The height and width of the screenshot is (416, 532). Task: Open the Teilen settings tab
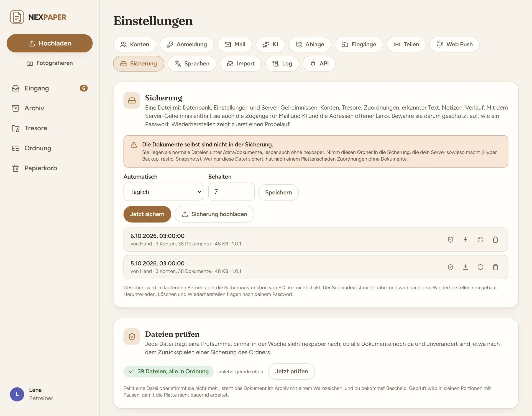point(406,44)
